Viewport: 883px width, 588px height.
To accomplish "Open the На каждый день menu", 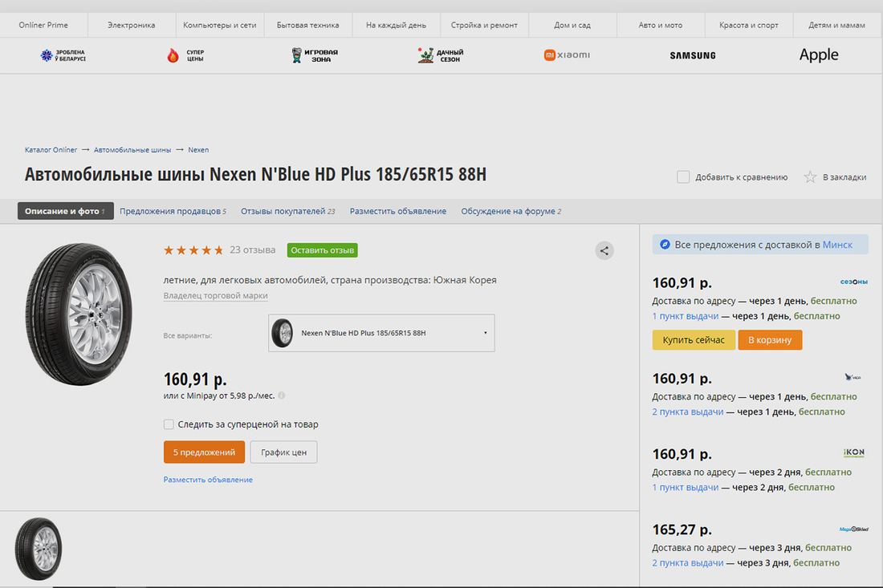I will [x=396, y=26].
